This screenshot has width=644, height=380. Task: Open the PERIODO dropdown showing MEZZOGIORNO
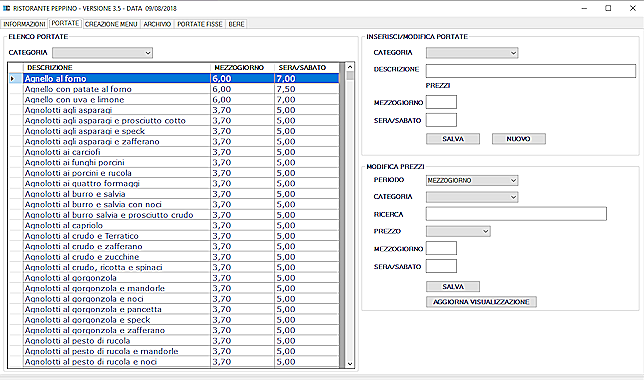[472, 180]
